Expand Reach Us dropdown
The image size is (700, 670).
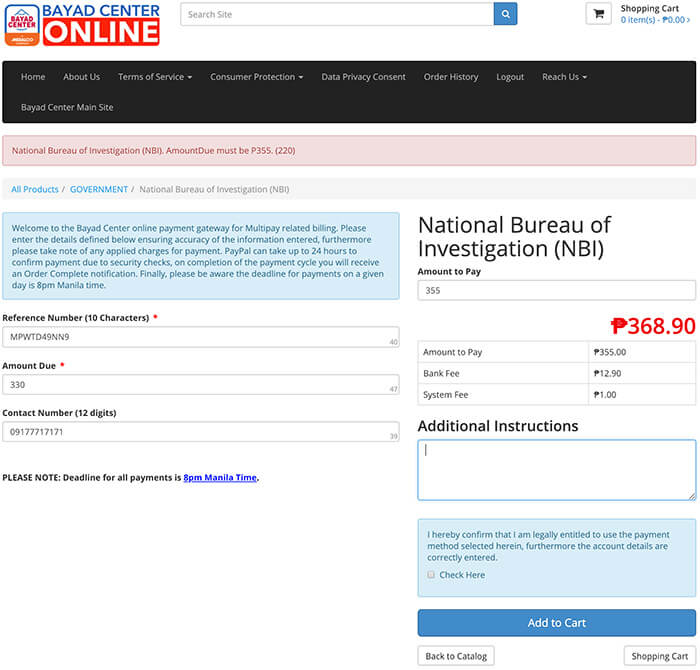coord(564,77)
